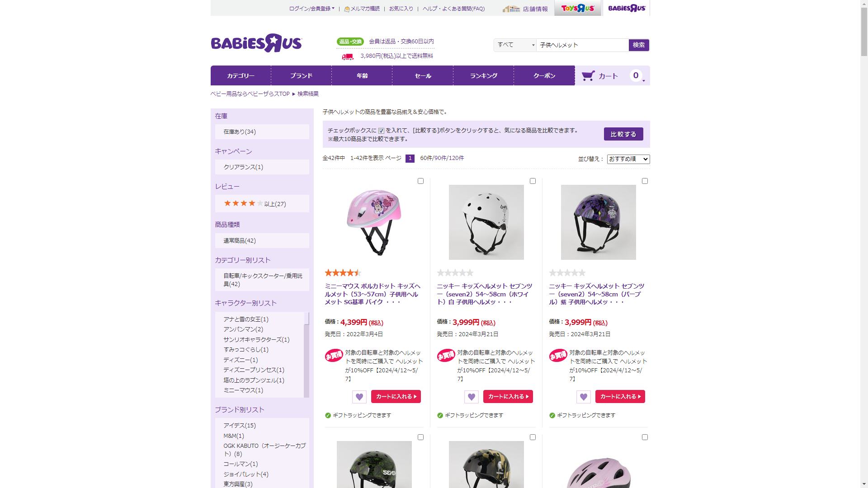Click heart icon for purple Nickey helmet

[x=584, y=397]
